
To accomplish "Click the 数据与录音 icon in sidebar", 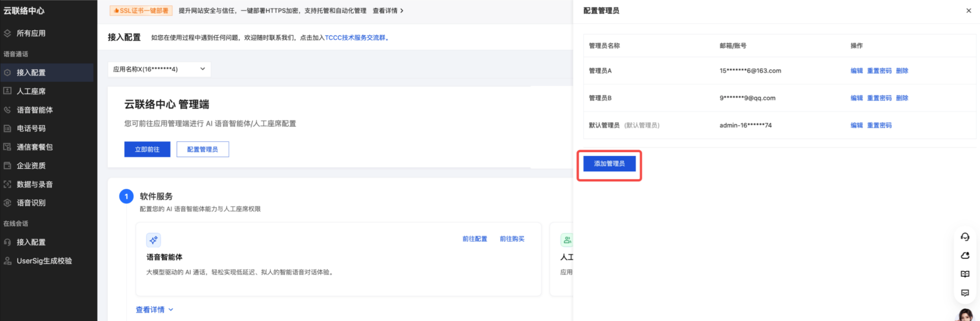I will click(x=7, y=184).
